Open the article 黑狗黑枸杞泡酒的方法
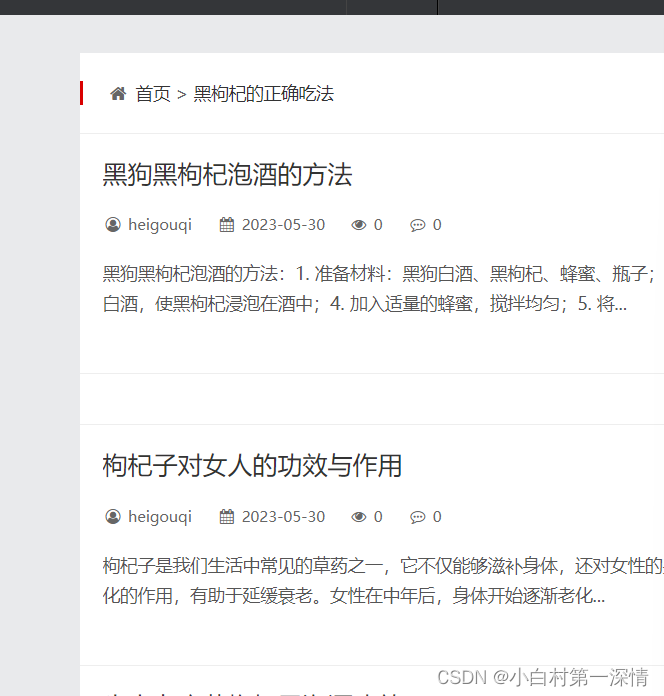Screen dimensions: 664x696 227,175
